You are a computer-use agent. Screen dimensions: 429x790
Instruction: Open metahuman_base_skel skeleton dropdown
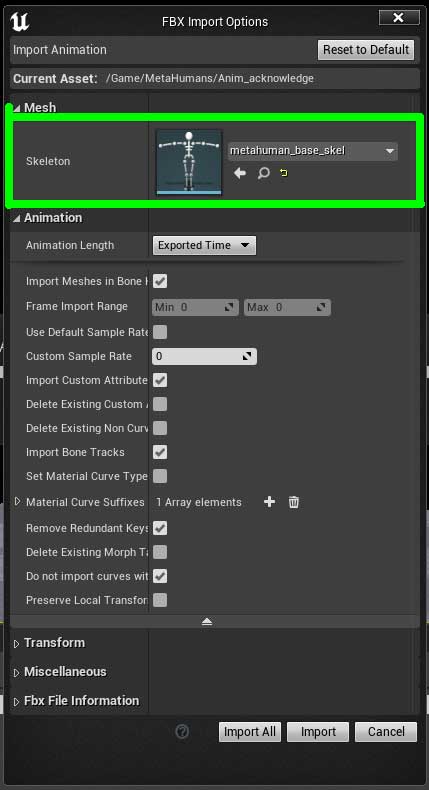[312, 151]
